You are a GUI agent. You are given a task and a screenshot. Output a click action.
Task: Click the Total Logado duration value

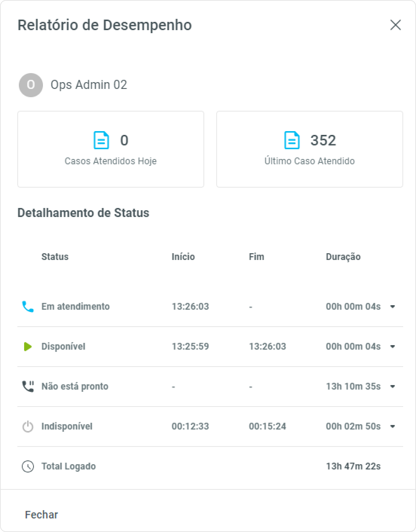coord(353,466)
